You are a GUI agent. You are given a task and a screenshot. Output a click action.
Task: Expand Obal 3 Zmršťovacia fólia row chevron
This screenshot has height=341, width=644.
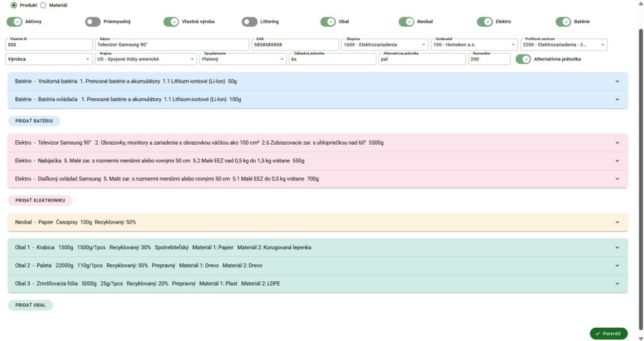point(617,283)
